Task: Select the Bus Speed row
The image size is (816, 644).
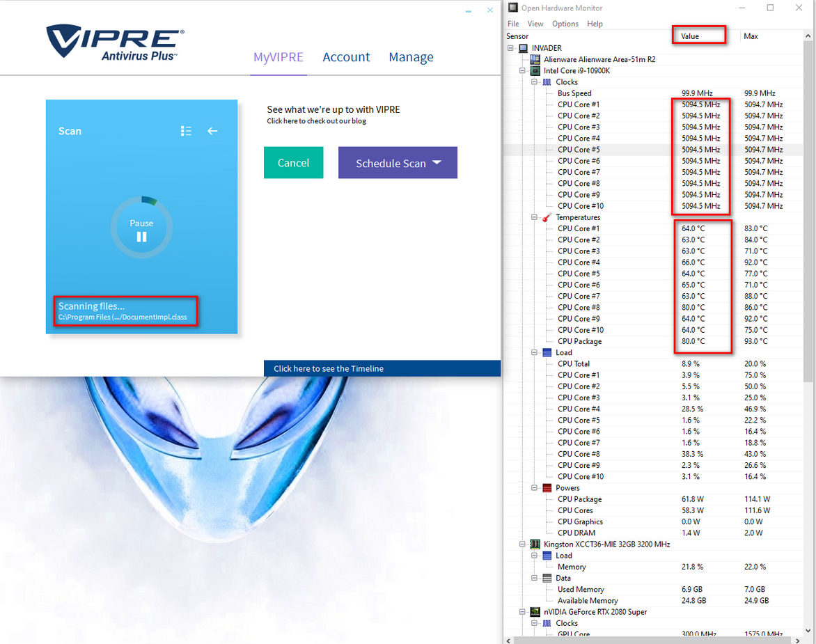Action: pos(653,93)
